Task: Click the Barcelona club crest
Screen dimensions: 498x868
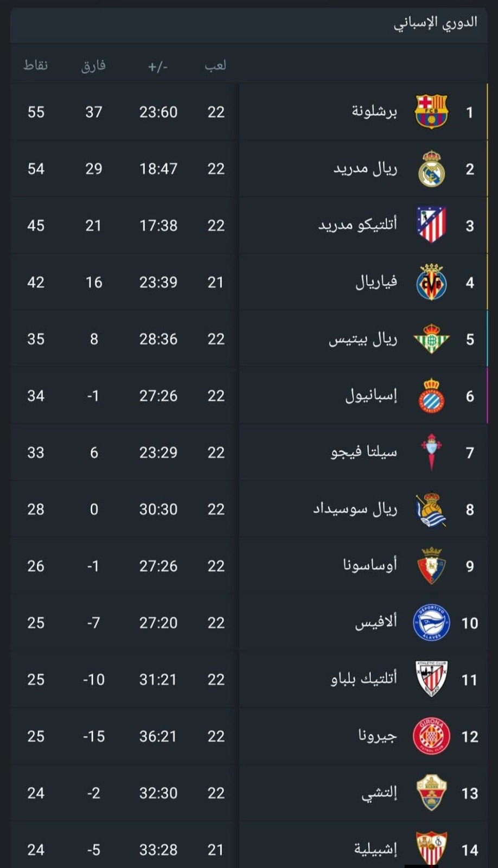Action: click(x=431, y=112)
